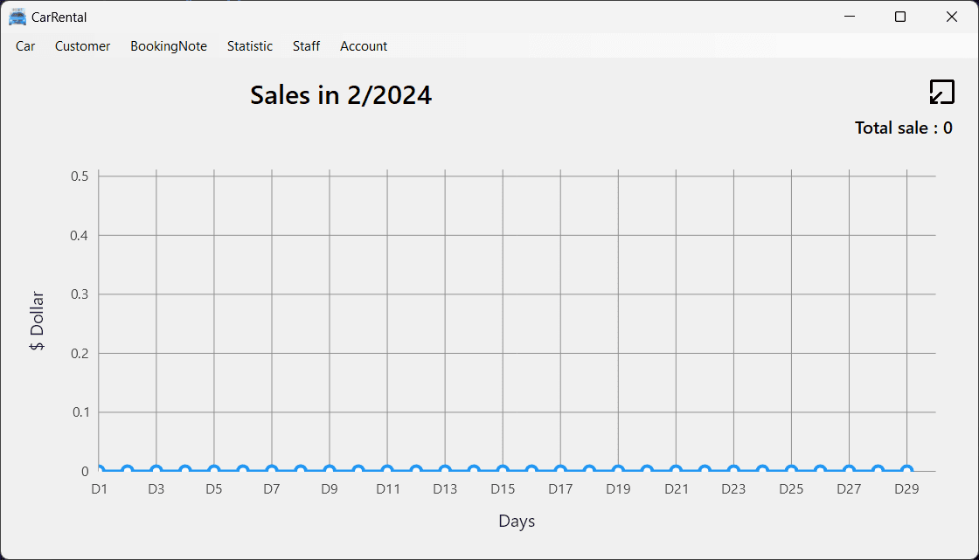Image resolution: width=979 pixels, height=560 pixels.
Task: Click the collapse arrow icon above Total sale
Action: pyautogui.click(x=941, y=92)
